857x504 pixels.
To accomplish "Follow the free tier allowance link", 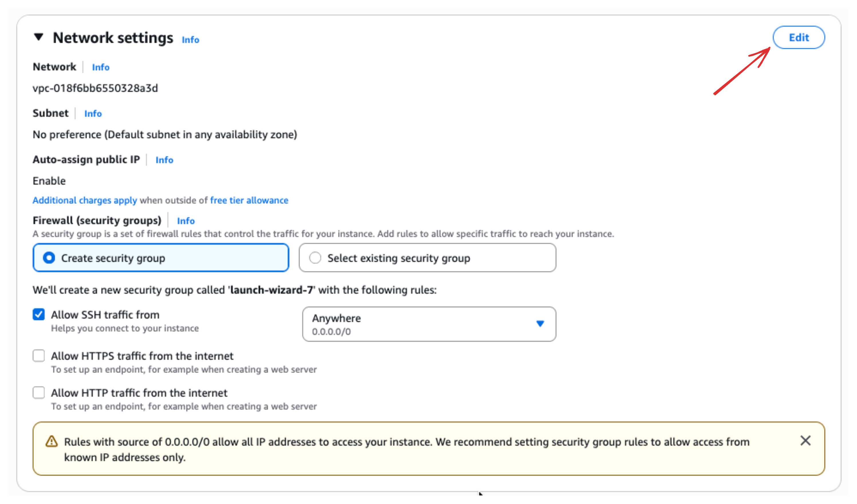I will pyautogui.click(x=249, y=200).
